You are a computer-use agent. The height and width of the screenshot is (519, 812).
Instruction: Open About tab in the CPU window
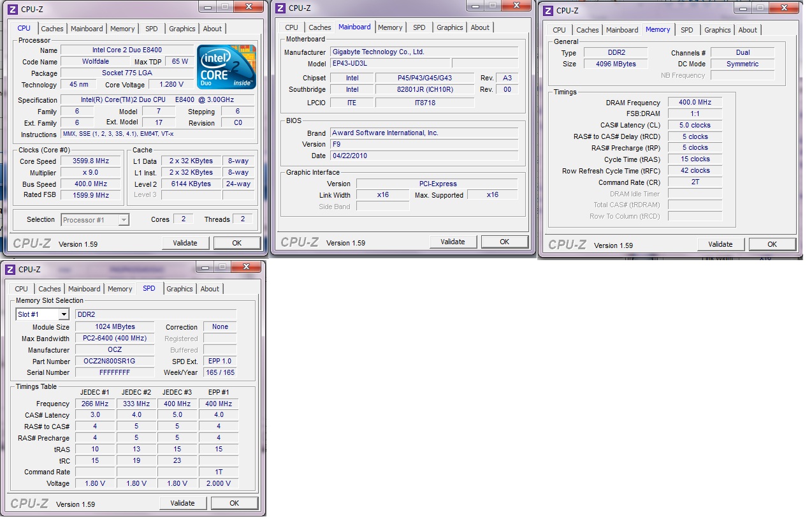212,29
